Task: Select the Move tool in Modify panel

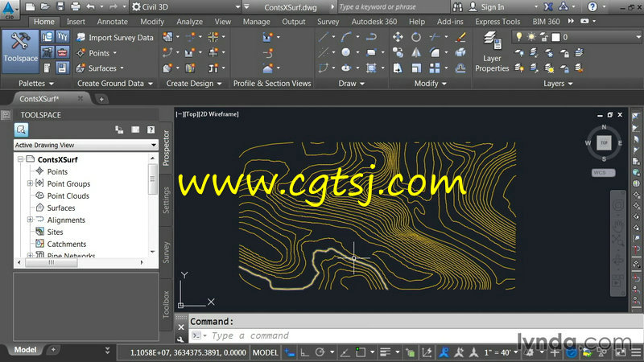Action: click(398, 37)
